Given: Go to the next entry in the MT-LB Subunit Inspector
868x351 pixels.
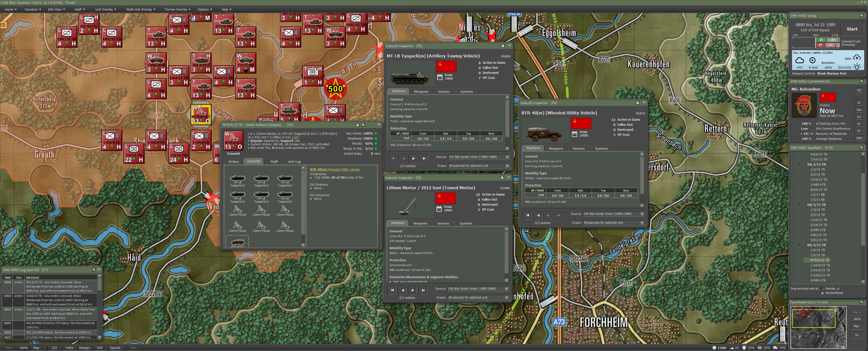Looking at the screenshot, I should (413, 158).
